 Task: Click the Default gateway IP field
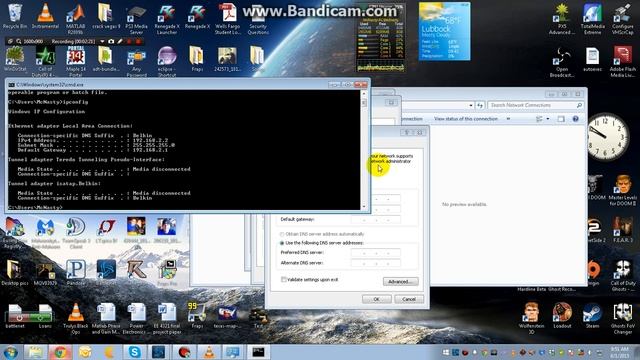pyautogui.click(x=376, y=220)
